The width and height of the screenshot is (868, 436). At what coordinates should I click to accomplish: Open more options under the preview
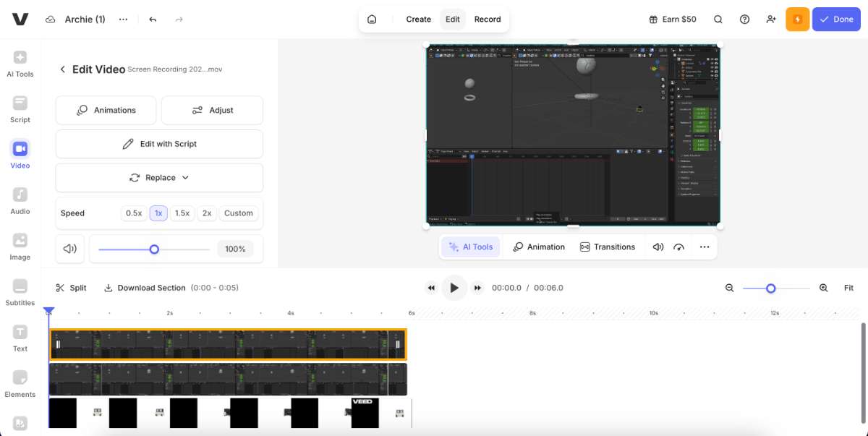point(705,247)
